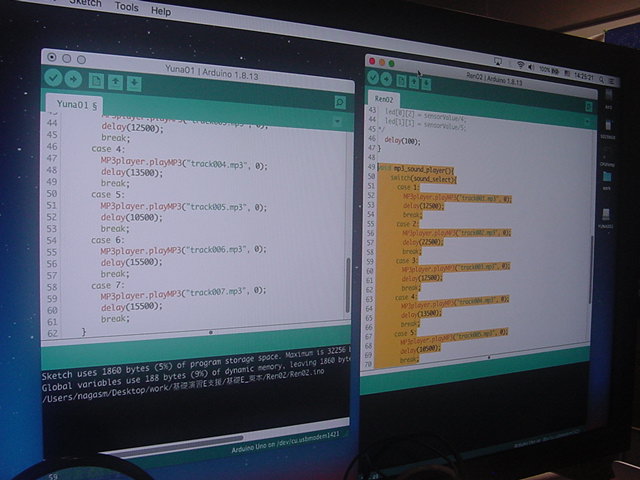The image size is (640, 480).
Task: Click "delay(100);" in Ren02 editor
Action: [x=402, y=141]
